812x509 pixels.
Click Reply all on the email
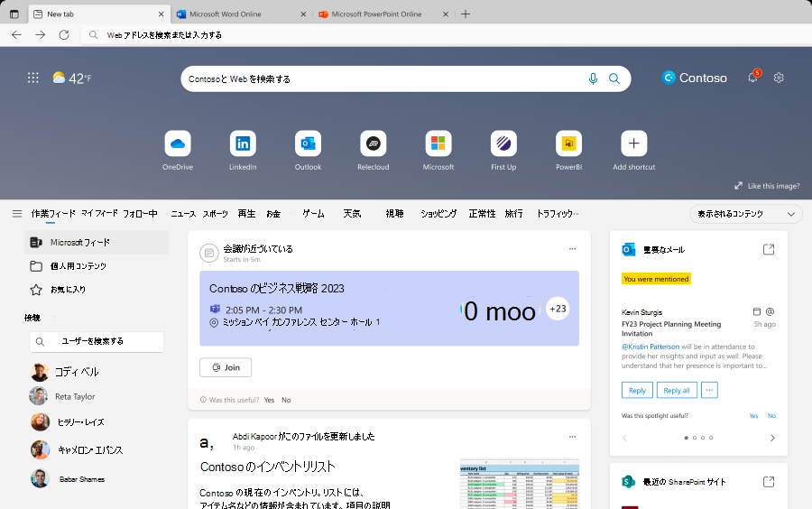[677, 390]
